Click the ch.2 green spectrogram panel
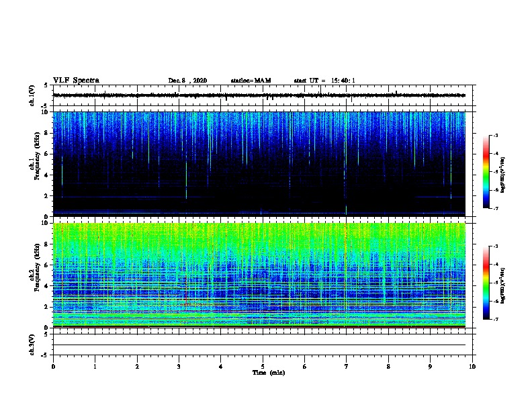532x411 pixels. click(259, 275)
